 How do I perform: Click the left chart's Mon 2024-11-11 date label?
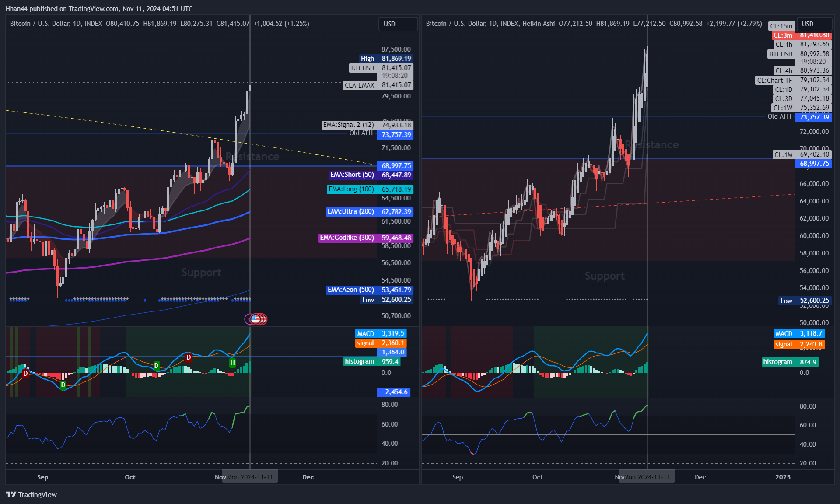click(250, 477)
